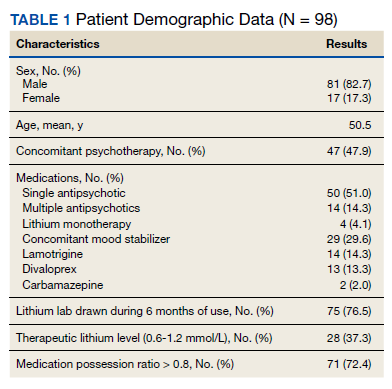Select the Lithium monotherapy row
The image size is (392, 389).
[197, 224]
